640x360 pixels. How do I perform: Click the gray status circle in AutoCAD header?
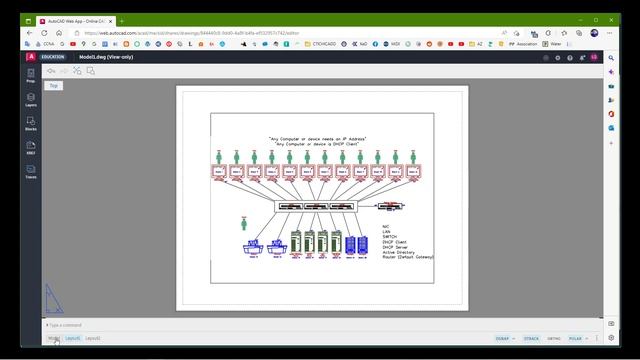tap(546, 58)
